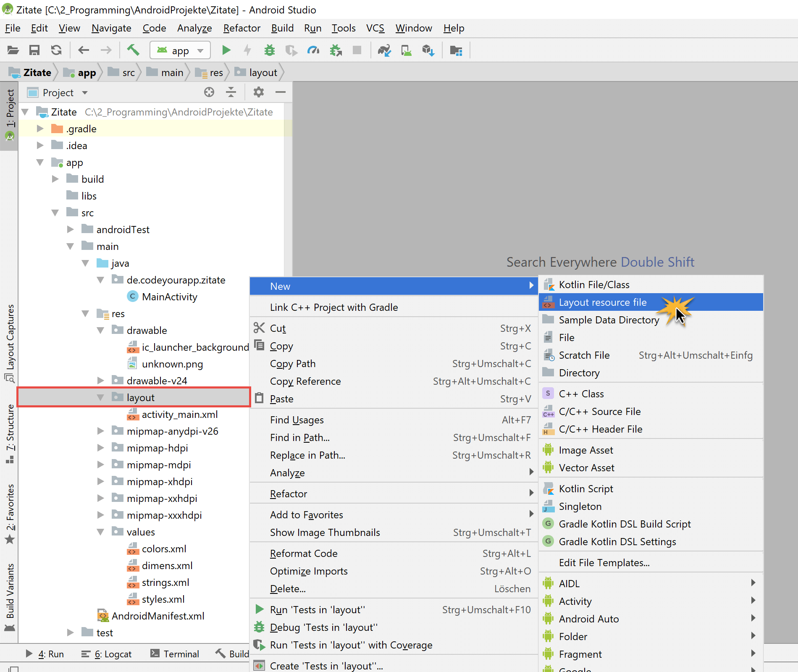Click the Debug app bug icon
The width and height of the screenshot is (798, 672).
click(x=269, y=50)
